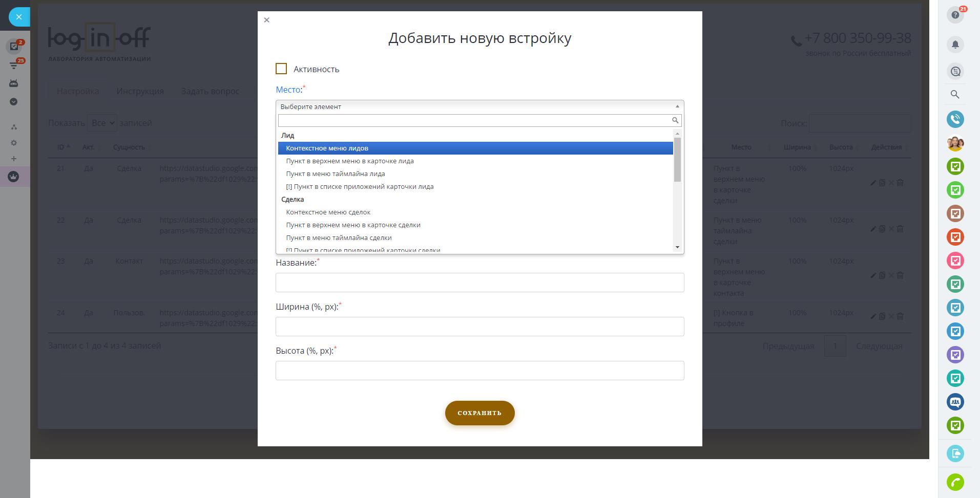Viewport: 980px width, 498px height.
Task: Click the trash delete icon in row 23
Action: tap(901, 275)
